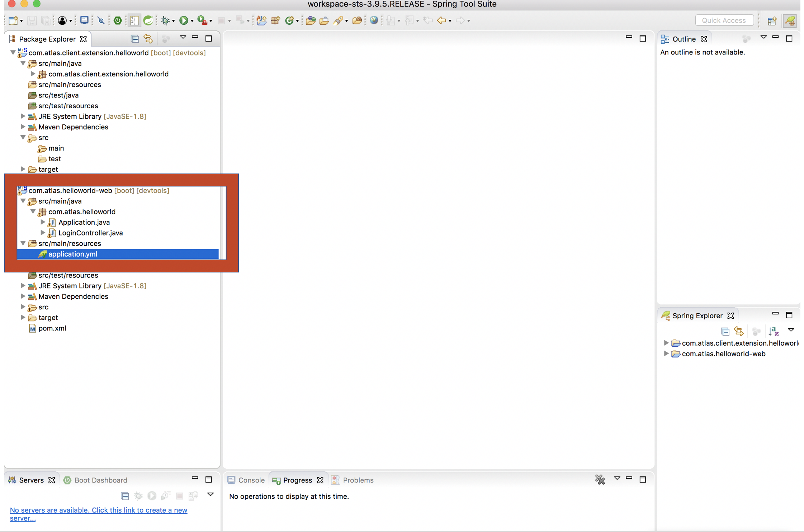Open the Back history dropdown arrow

[450, 21]
